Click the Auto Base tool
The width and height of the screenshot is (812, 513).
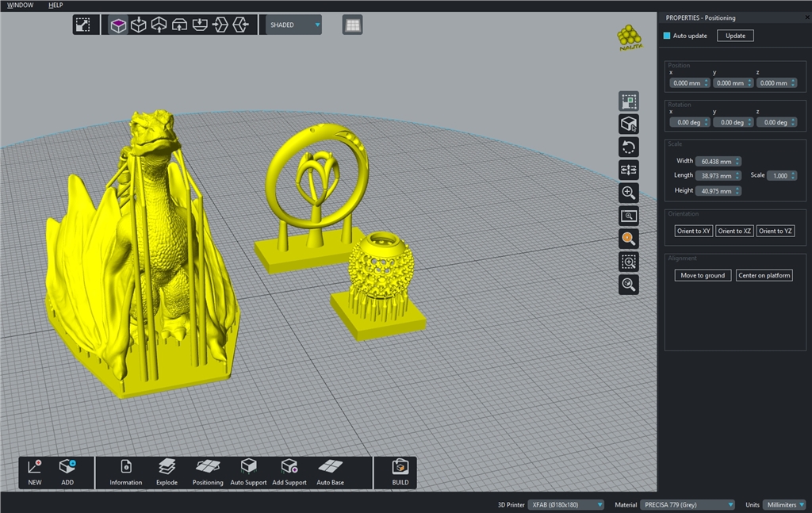click(x=330, y=473)
